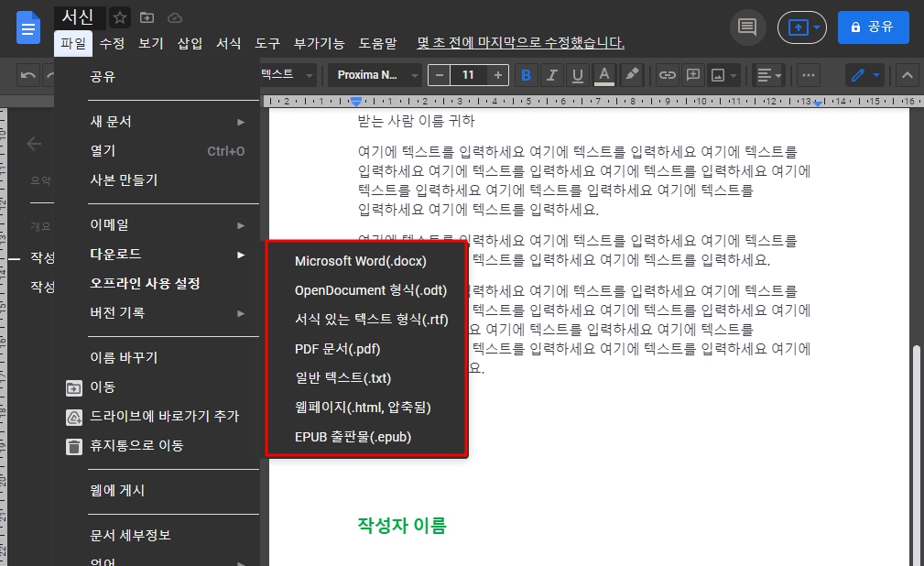Click the blue 공유 button
This screenshot has height=566, width=924.
tap(873, 26)
